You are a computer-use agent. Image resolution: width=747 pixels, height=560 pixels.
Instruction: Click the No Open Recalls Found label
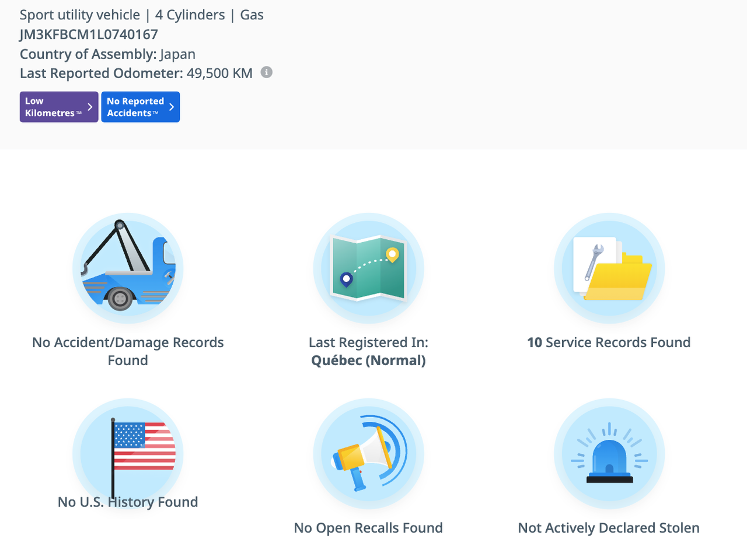click(368, 528)
